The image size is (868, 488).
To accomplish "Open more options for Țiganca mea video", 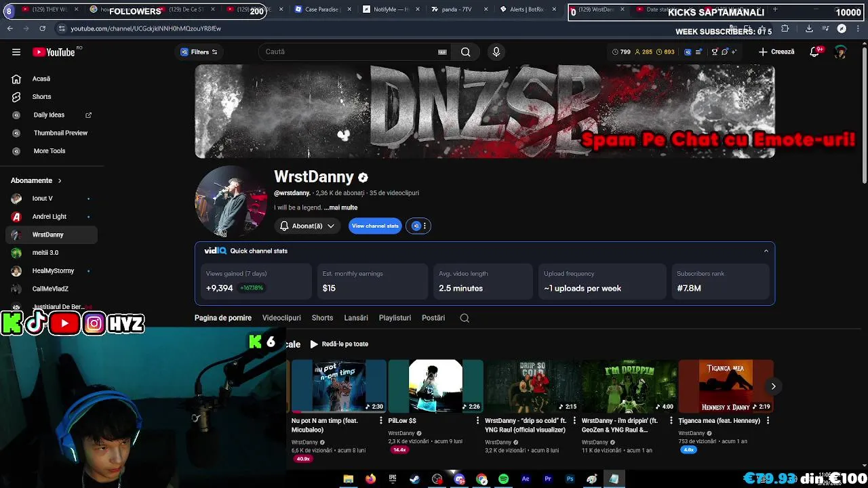I will [768, 421].
